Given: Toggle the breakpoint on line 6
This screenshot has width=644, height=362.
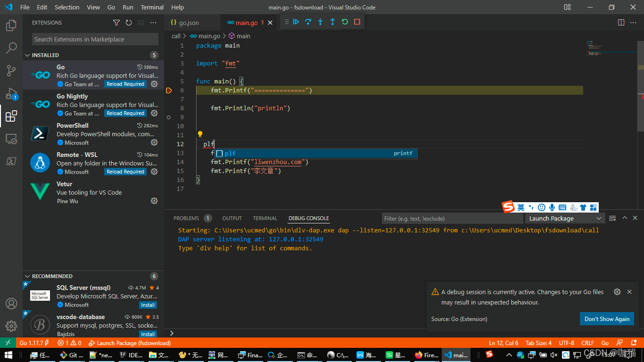Looking at the screenshot, I should pos(169,90).
